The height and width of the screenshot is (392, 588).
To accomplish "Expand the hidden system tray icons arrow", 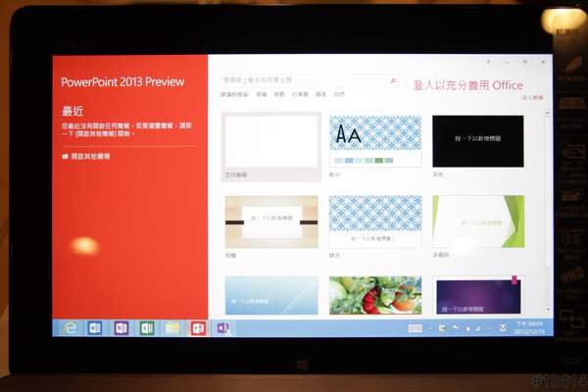I will click(430, 328).
